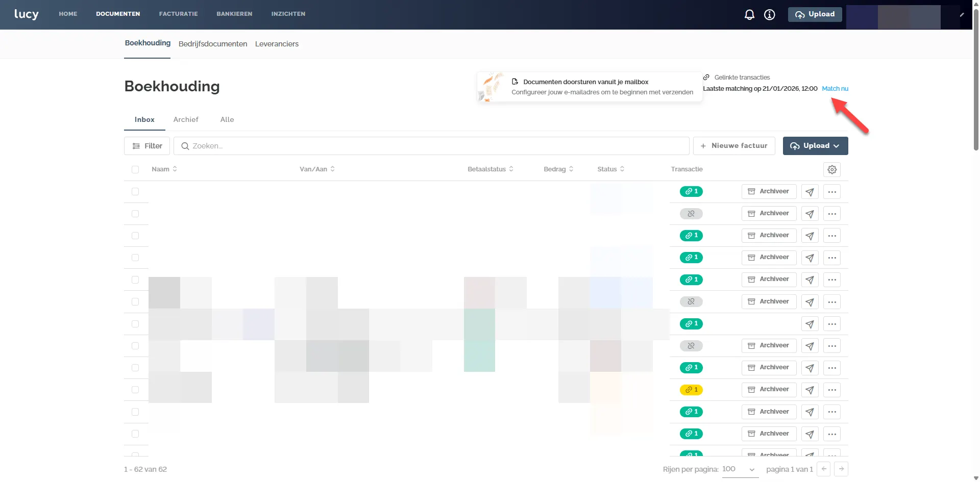The height and width of the screenshot is (482, 980).
Task: Switch to the Leveranciers tab
Action: point(277,44)
